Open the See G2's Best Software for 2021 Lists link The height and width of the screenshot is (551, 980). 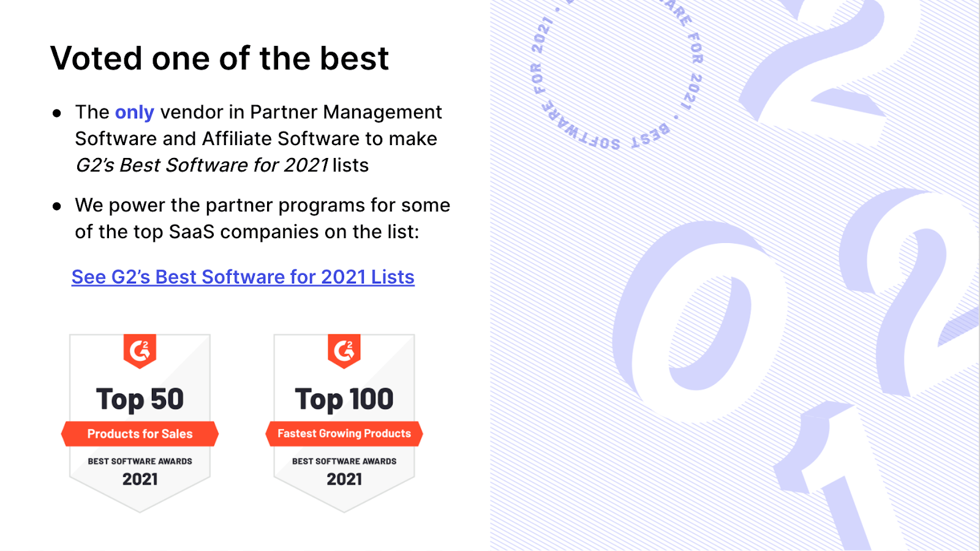[x=243, y=277]
